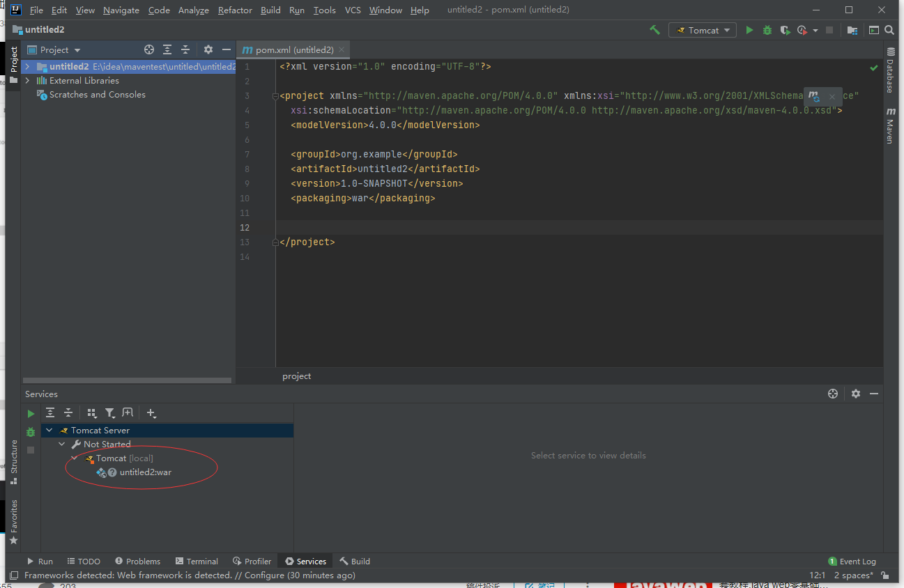Image resolution: width=904 pixels, height=588 pixels.
Task: Open Search Everywhere magnifier
Action: point(889,30)
